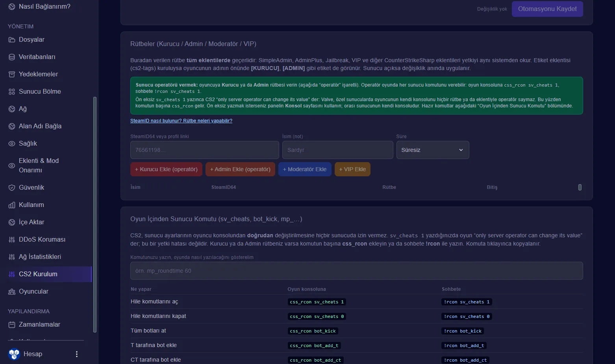
Task: Click the Hesap avatar logo
Action: point(14,354)
